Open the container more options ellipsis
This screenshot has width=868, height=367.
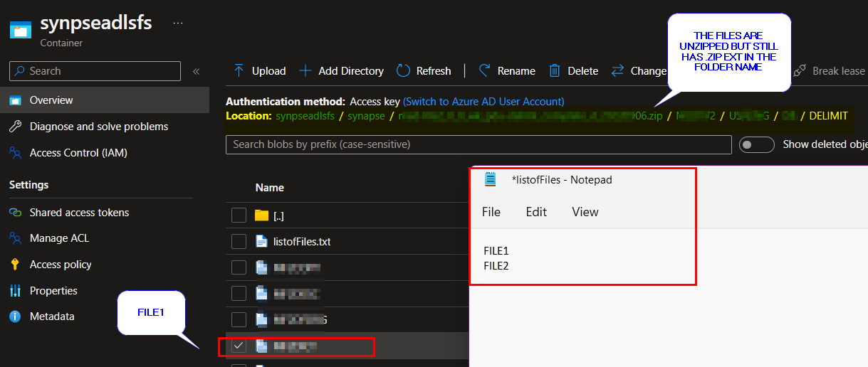[x=178, y=23]
